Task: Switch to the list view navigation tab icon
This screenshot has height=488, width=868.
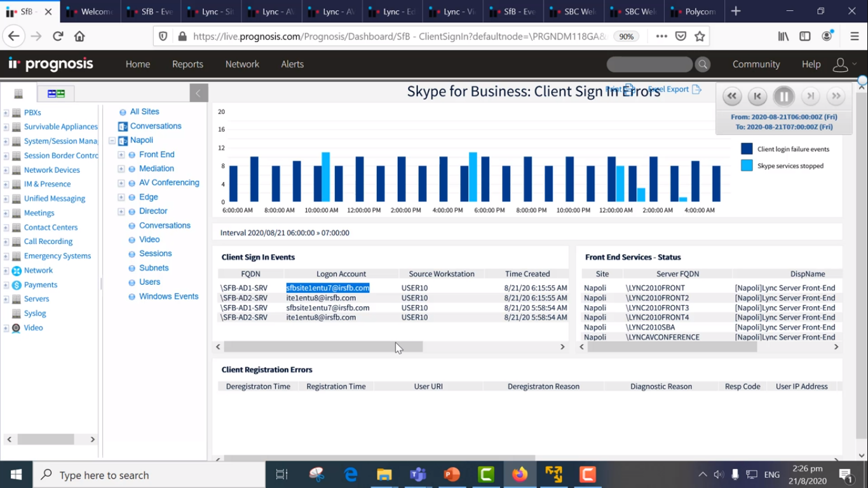Action: pos(18,93)
